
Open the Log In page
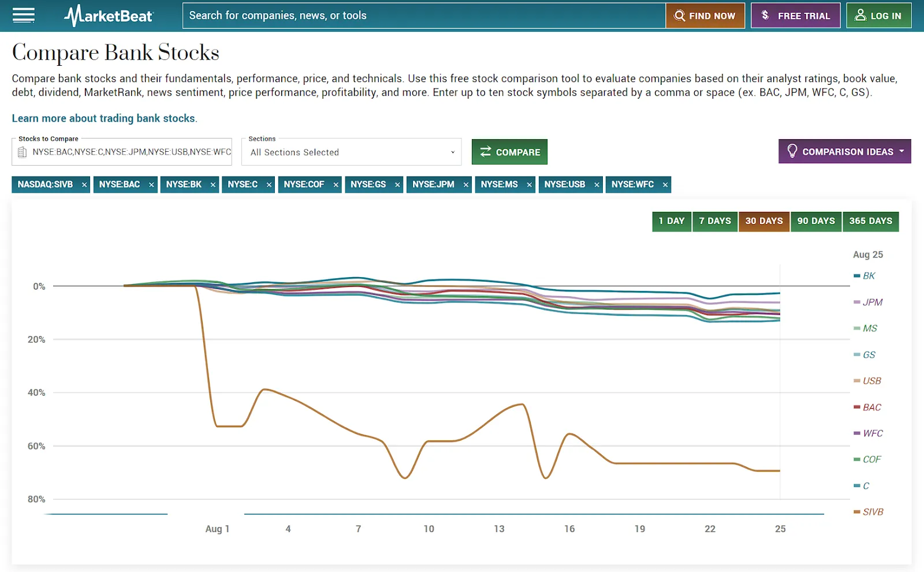[x=879, y=16]
